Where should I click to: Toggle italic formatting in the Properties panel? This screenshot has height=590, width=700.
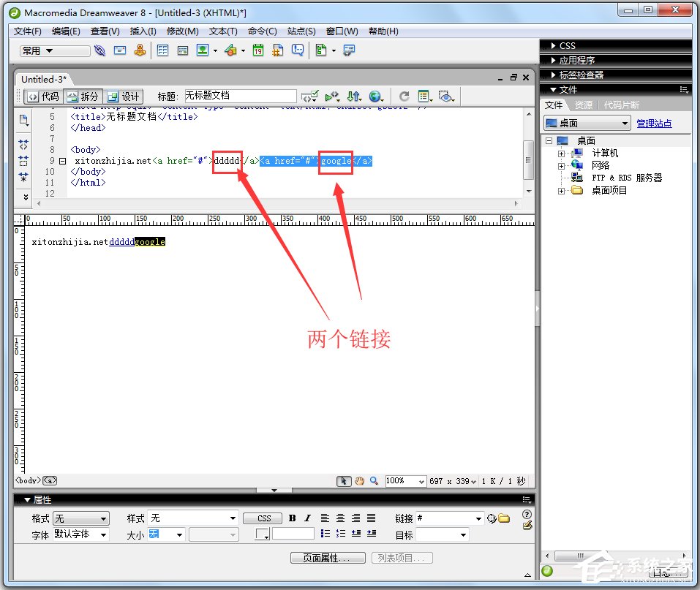(306, 518)
